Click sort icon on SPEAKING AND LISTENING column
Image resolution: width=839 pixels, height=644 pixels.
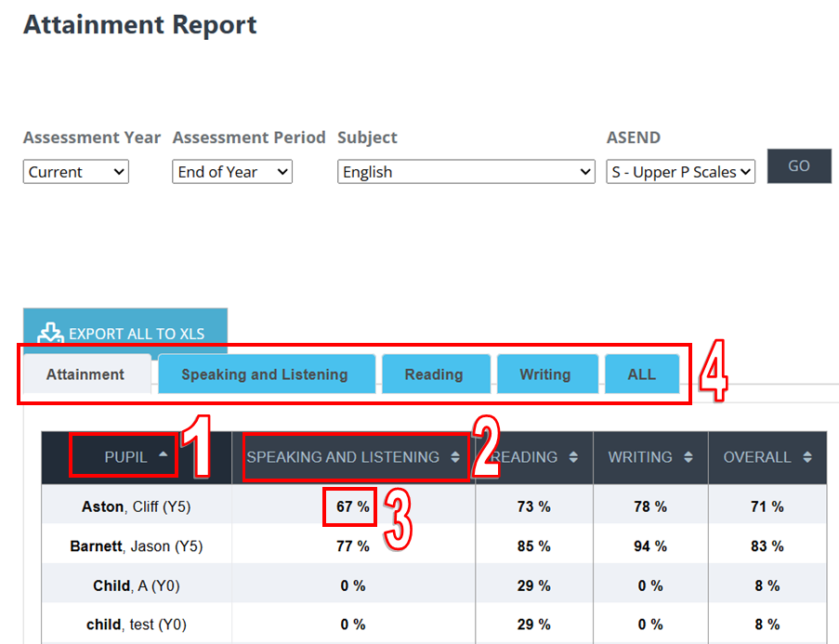click(x=454, y=457)
